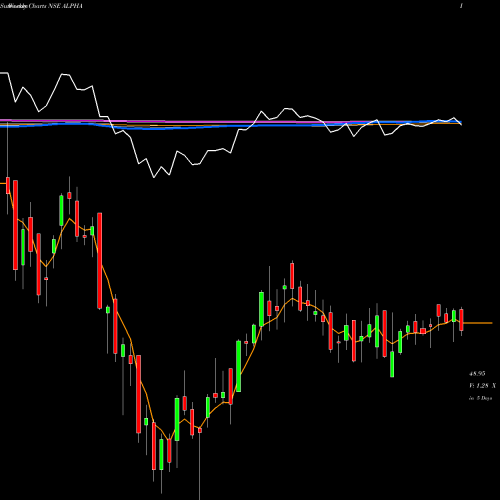The height and width of the screenshot is (500, 500).
Task: Click the lowest trough of the white indicator line
Action: tap(154, 177)
